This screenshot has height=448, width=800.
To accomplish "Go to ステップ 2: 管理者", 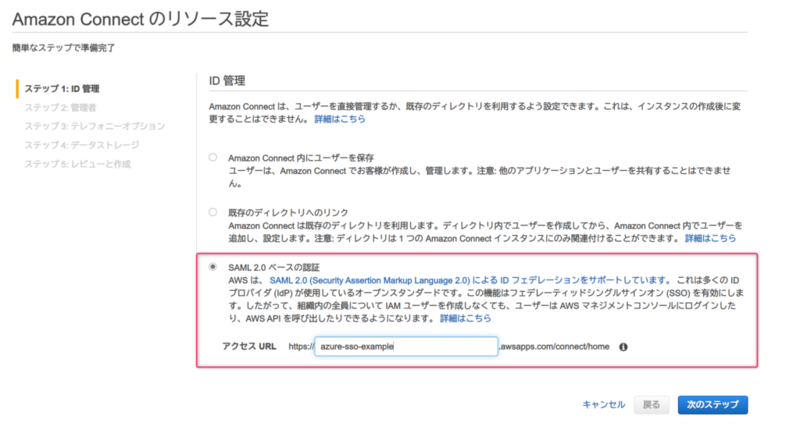I will point(60,108).
